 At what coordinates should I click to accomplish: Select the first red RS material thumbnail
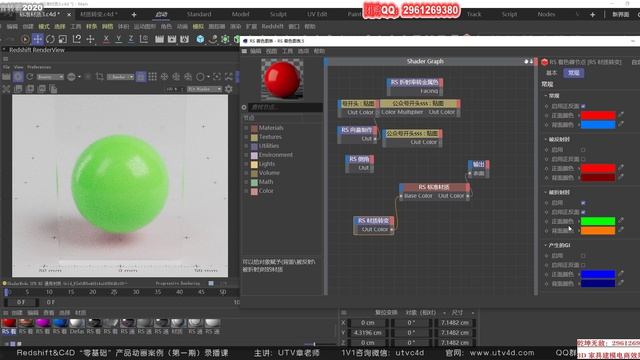tap(9, 323)
